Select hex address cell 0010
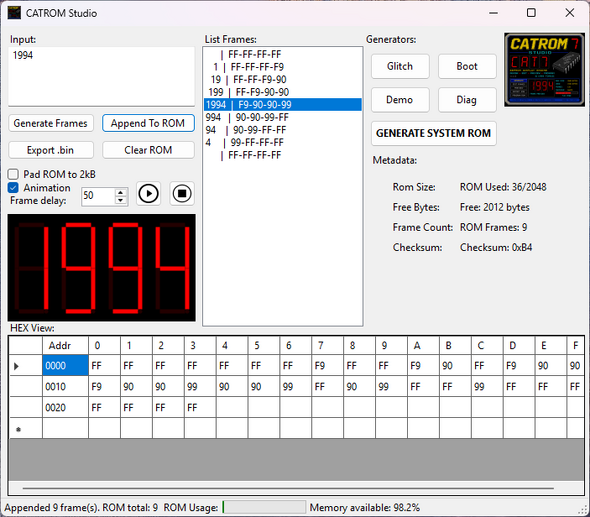The width and height of the screenshot is (590, 517). pos(65,387)
